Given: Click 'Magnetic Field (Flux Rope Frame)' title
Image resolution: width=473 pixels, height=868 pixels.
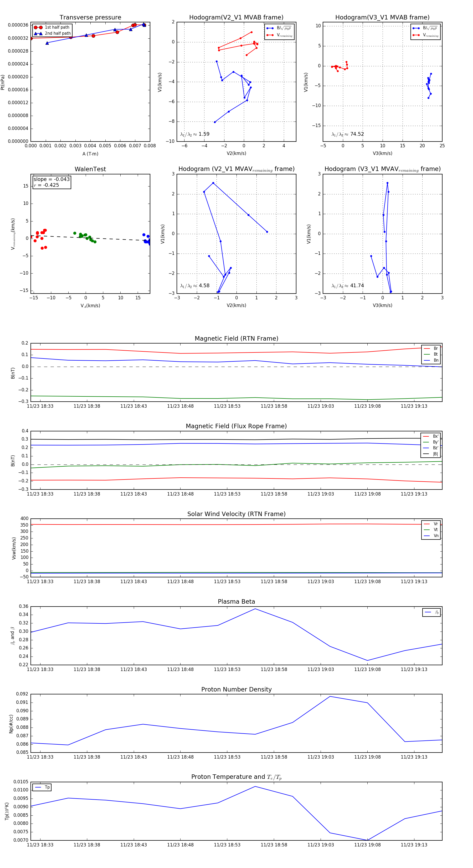Looking at the screenshot, I should click(x=236, y=426).
